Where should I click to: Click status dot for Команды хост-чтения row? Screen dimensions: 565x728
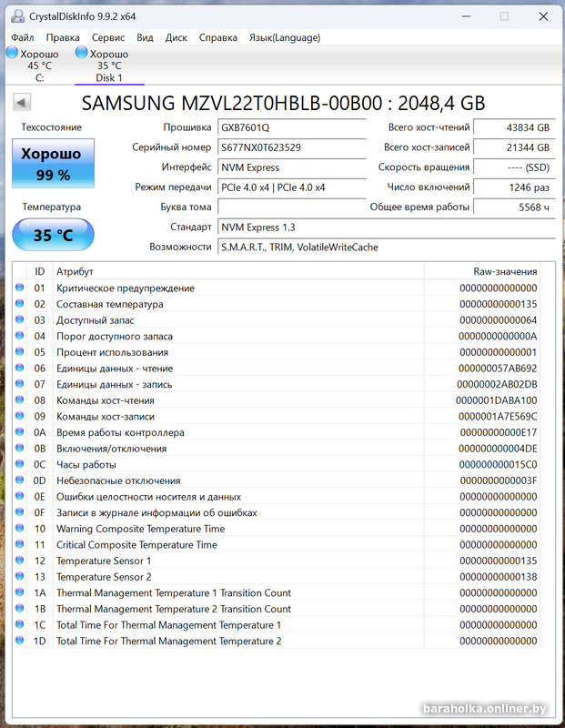(x=19, y=399)
